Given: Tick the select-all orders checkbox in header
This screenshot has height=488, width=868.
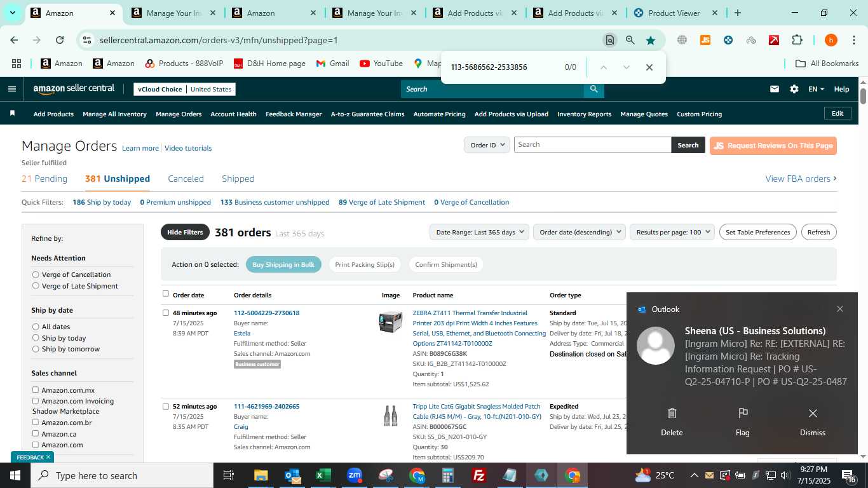Looking at the screenshot, I should coord(166,294).
